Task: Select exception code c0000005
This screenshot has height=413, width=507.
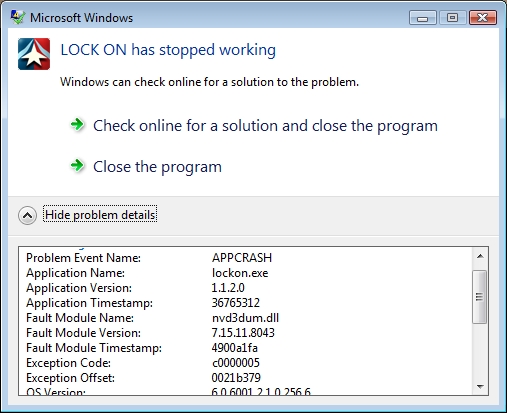Action: (x=236, y=363)
